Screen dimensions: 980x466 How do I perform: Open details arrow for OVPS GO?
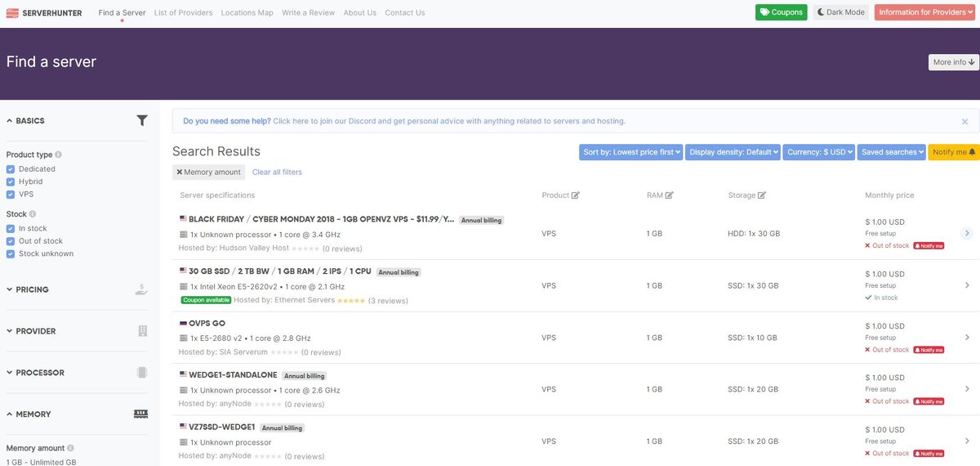[967, 337]
